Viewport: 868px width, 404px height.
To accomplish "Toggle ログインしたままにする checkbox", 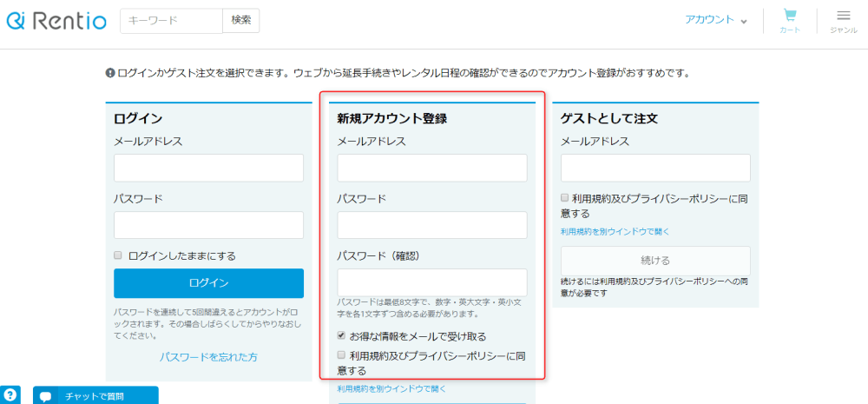I will (117, 255).
